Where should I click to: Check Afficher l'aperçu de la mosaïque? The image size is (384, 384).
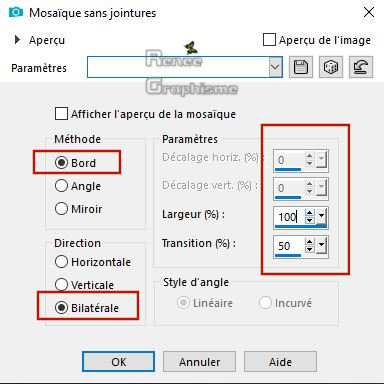point(61,113)
